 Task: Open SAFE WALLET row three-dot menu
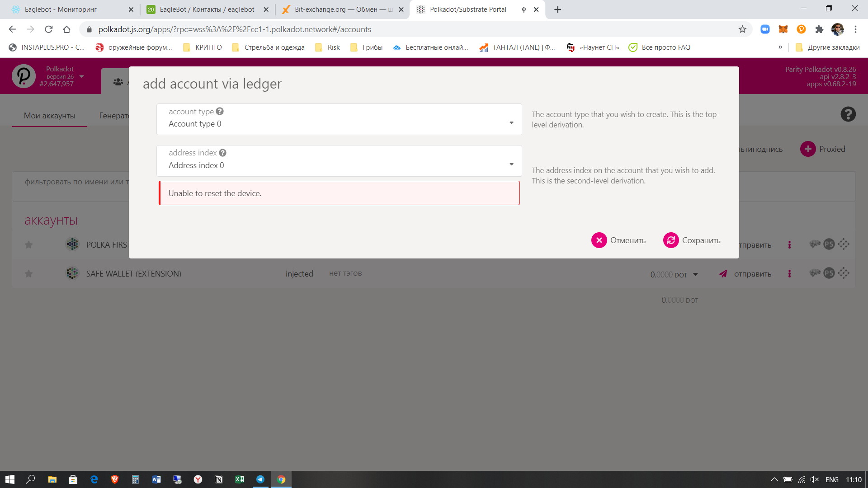click(x=789, y=274)
